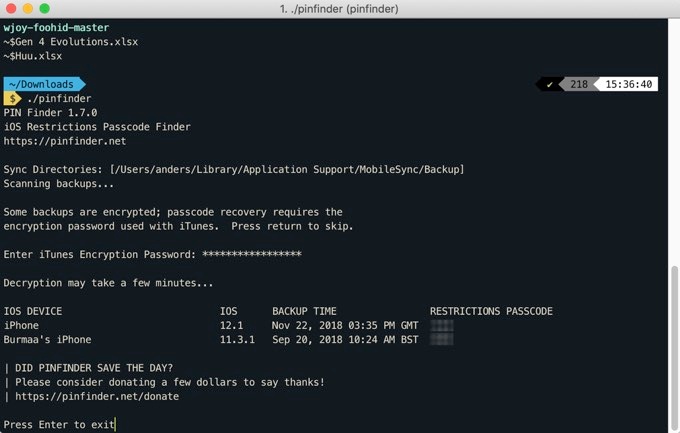Open the https://pinfinder.net link
The height and width of the screenshot is (433, 680).
click(65, 142)
